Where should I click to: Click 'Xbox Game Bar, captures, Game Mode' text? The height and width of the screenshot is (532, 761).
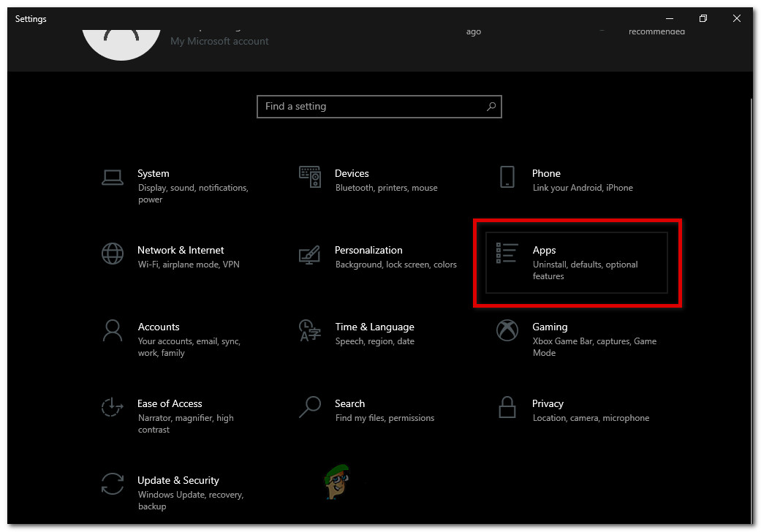(594, 346)
